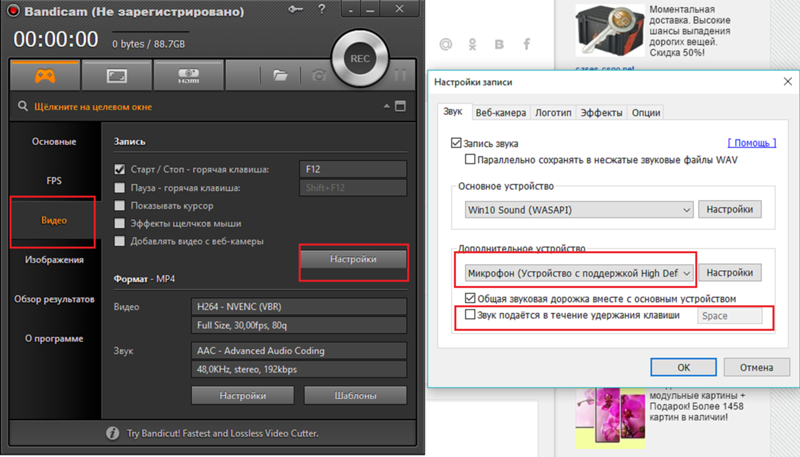The image size is (800, 457).
Task: Open Изображения section in sidebar
Action: (x=54, y=260)
